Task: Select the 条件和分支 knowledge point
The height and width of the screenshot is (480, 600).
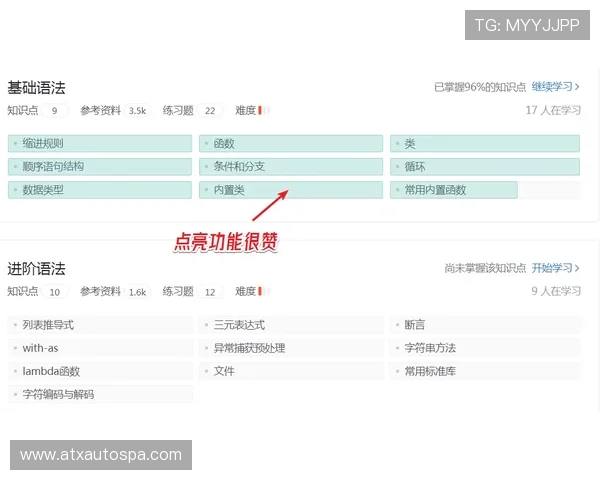Action: coord(291,167)
